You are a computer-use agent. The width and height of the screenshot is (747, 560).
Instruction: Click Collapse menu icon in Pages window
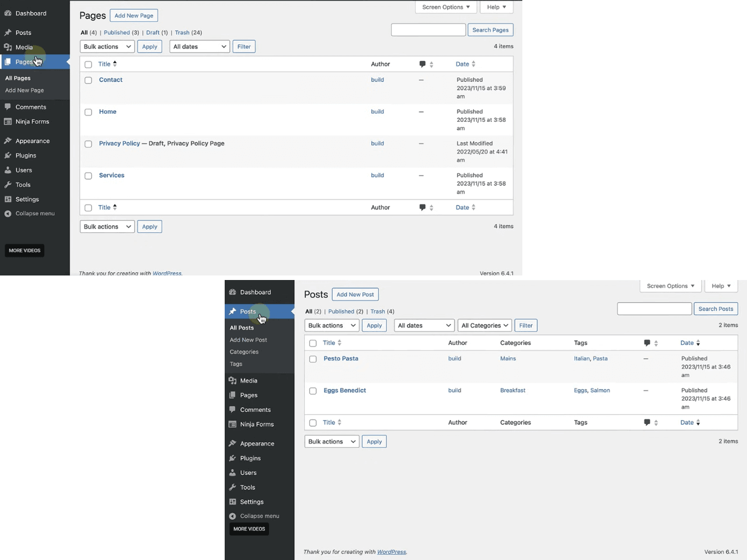(x=8, y=213)
